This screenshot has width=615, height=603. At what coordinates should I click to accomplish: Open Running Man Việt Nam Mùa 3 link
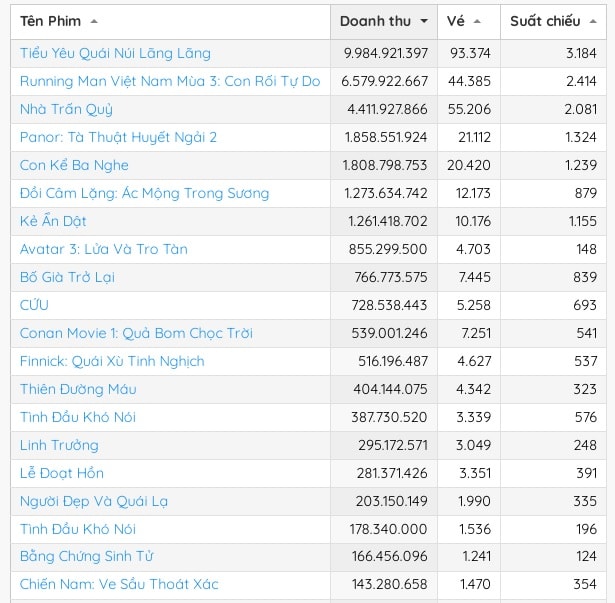click(x=170, y=81)
